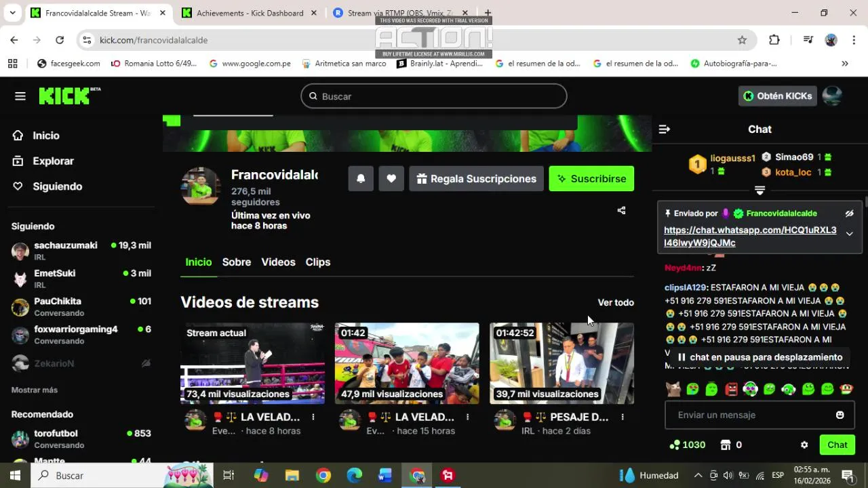The width and height of the screenshot is (868, 488).
Task: Expand the pinned message chevron
Action: pyautogui.click(x=849, y=234)
